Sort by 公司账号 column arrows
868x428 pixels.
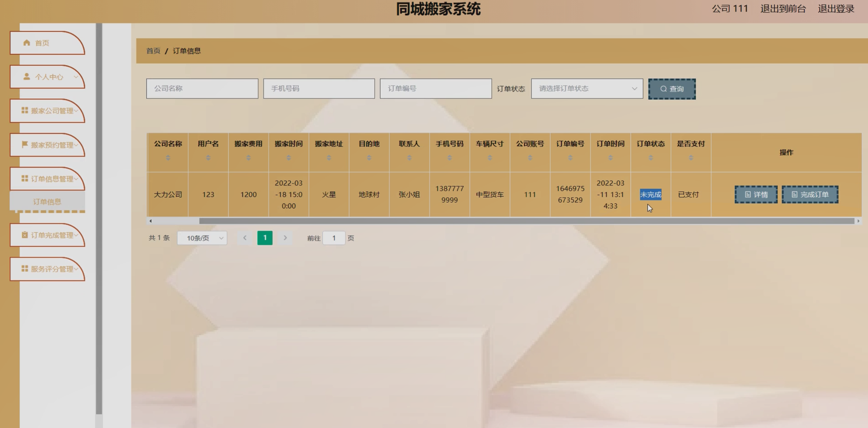pos(530,158)
